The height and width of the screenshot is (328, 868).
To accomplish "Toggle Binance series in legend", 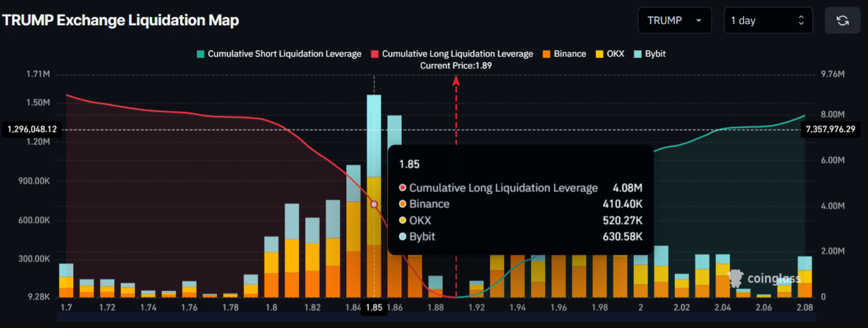I will point(564,54).
